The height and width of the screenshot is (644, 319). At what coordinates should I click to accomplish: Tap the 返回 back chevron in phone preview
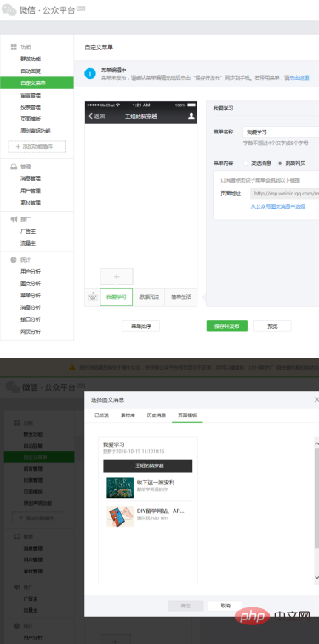click(x=90, y=116)
